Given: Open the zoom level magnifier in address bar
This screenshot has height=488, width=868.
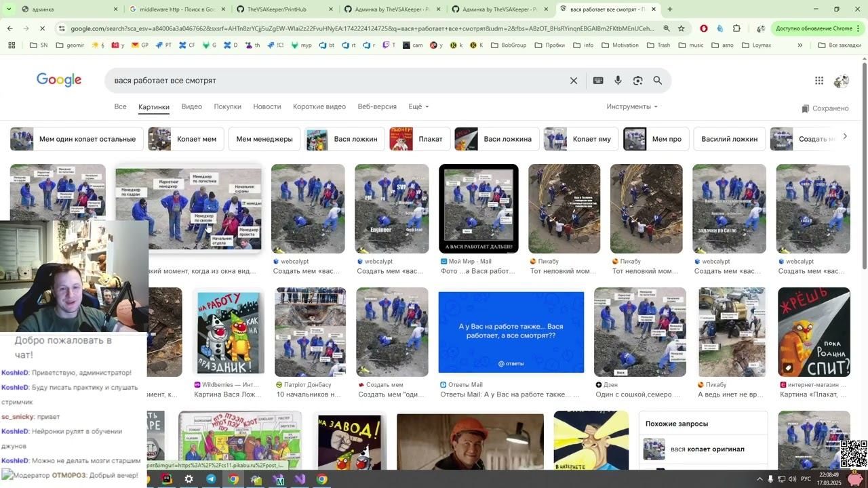Looking at the screenshot, I should [666, 28].
